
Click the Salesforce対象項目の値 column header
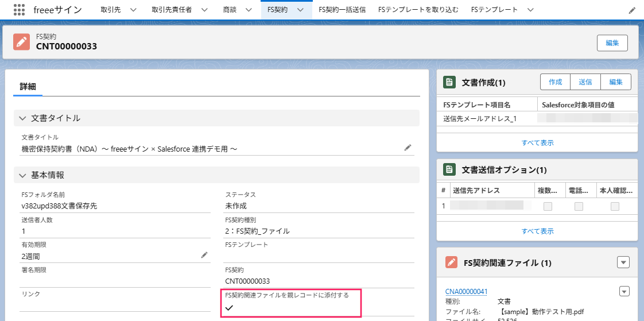point(578,105)
